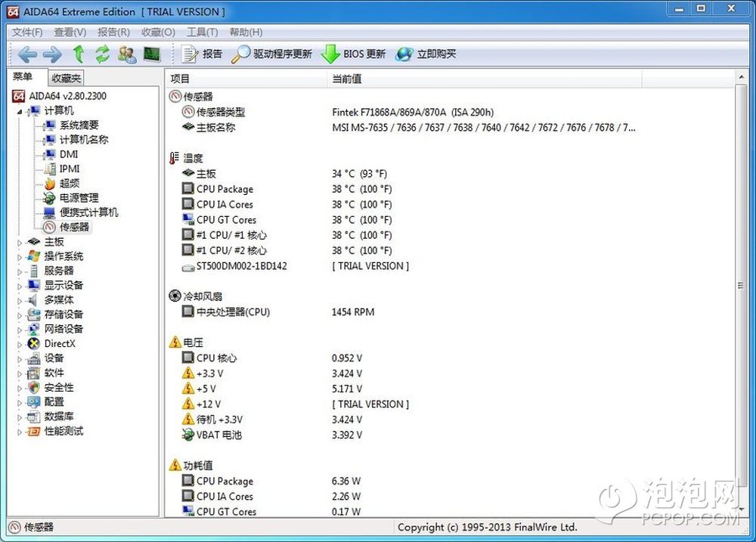Screen dimensions: 756x542
Task: Select the 主板名称 row
Action: point(409,127)
